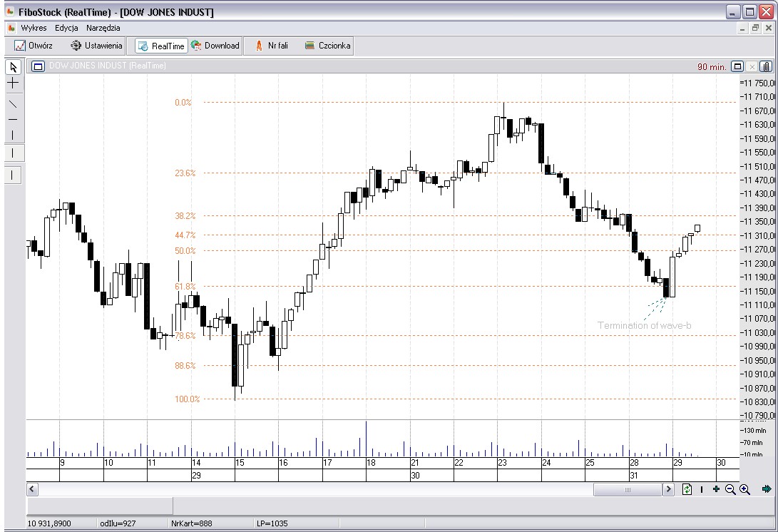Click the Otwórz toolbar button
778x532 pixels.
(34, 46)
